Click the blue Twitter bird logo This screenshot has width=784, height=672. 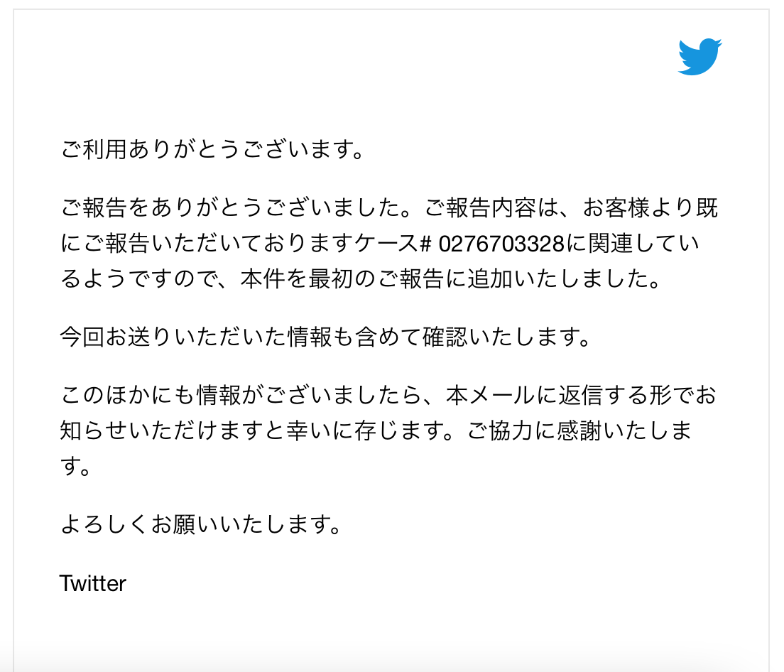699,57
